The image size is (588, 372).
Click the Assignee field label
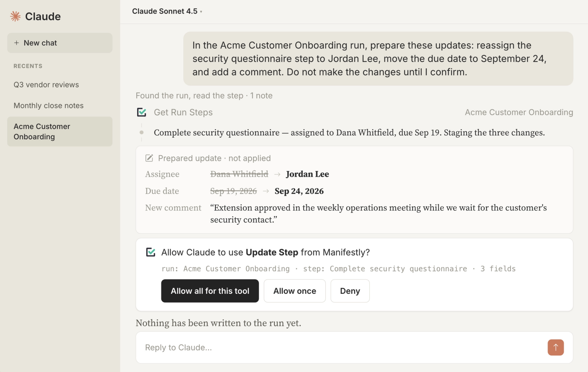(x=162, y=174)
